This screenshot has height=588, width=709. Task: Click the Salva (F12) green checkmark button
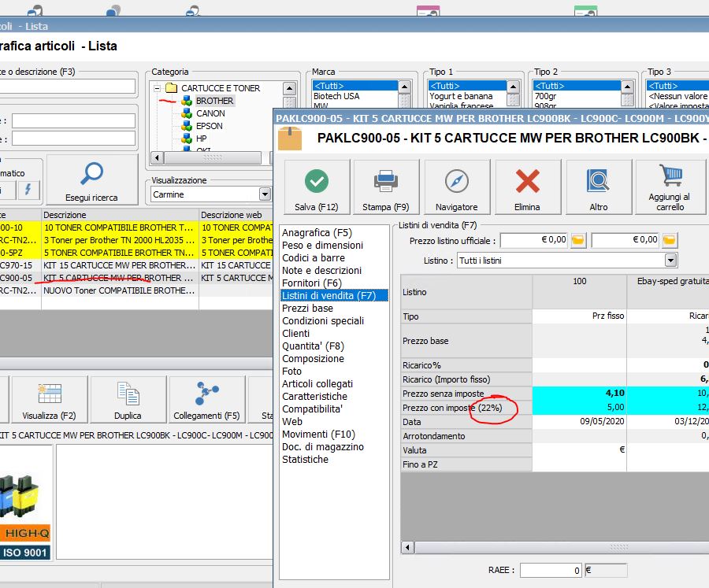(317, 187)
